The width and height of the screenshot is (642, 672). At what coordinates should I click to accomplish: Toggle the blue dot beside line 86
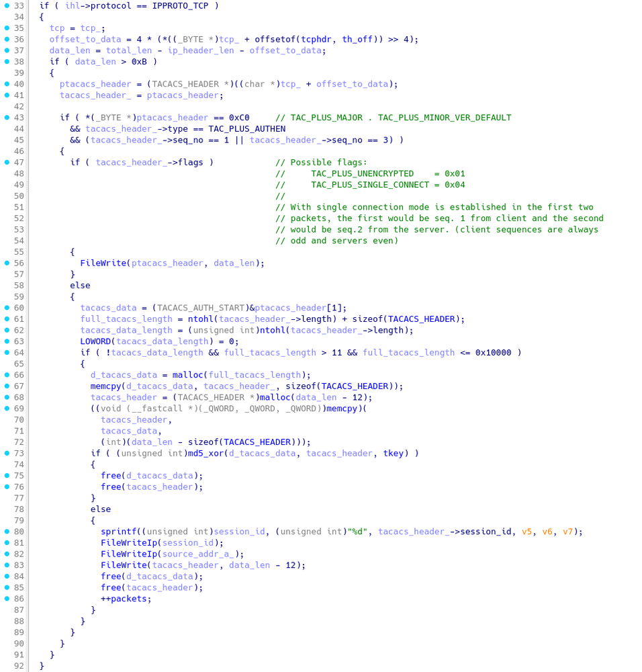(5, 598)
